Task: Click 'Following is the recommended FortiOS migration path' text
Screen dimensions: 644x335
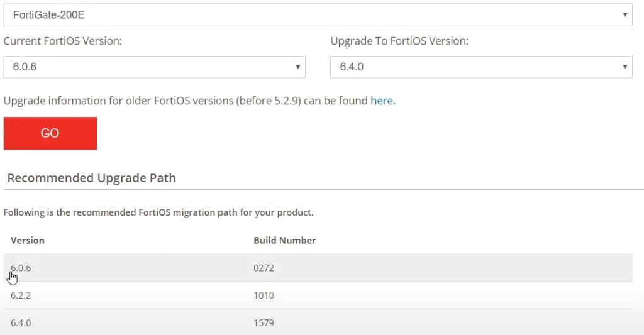Action: (158, 212)
